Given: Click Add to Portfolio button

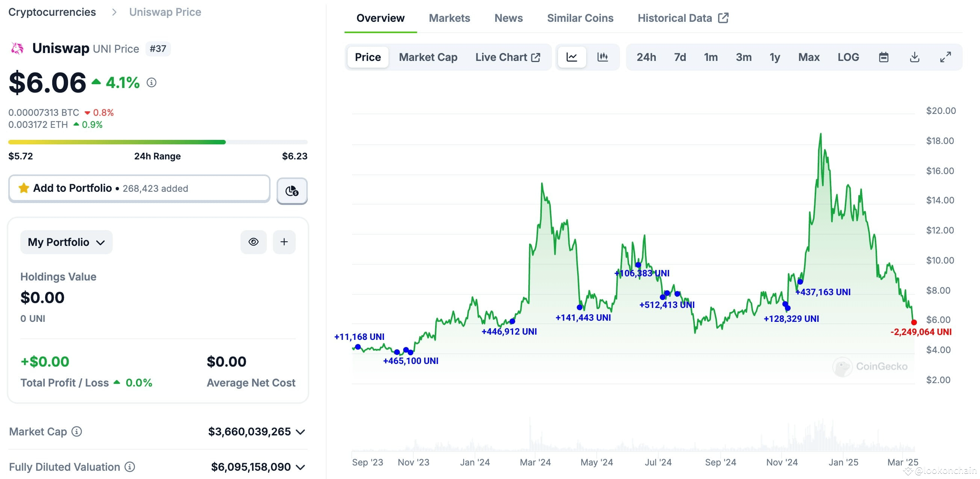Looking at the screenshot, I should (x=139, y=188).
